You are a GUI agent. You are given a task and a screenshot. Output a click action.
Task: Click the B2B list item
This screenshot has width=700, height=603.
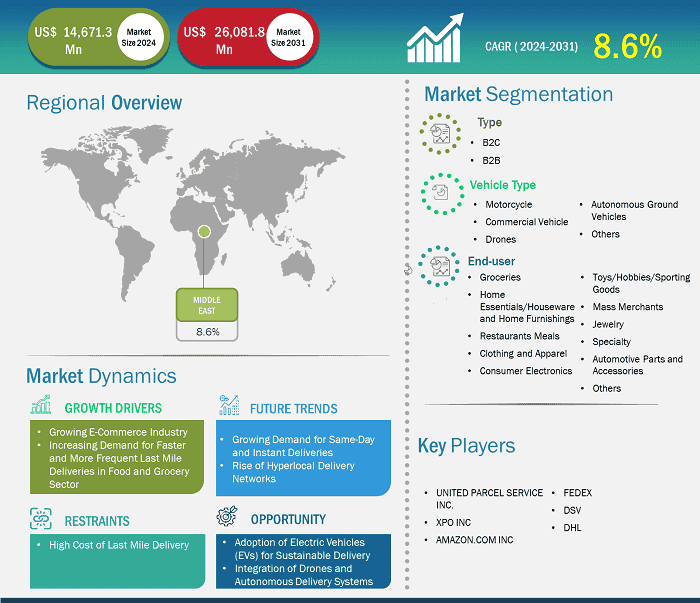491,161
